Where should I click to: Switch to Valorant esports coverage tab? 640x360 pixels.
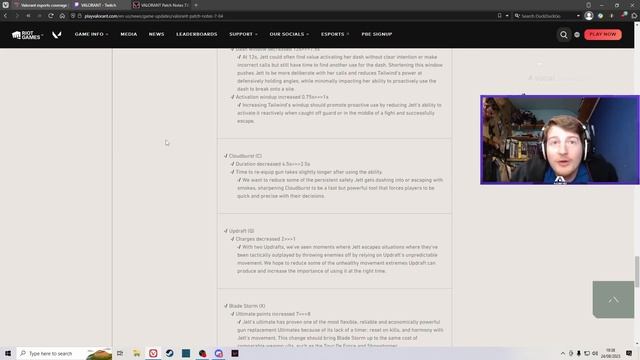[40, 5]
